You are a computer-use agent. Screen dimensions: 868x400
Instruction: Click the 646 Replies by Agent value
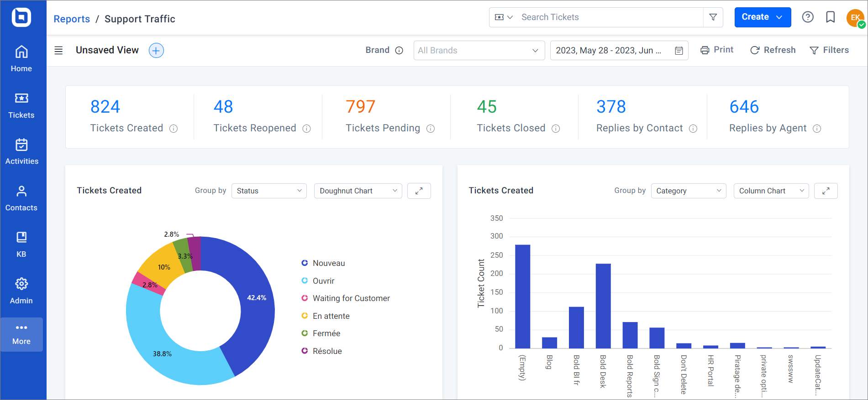(744, 107)
